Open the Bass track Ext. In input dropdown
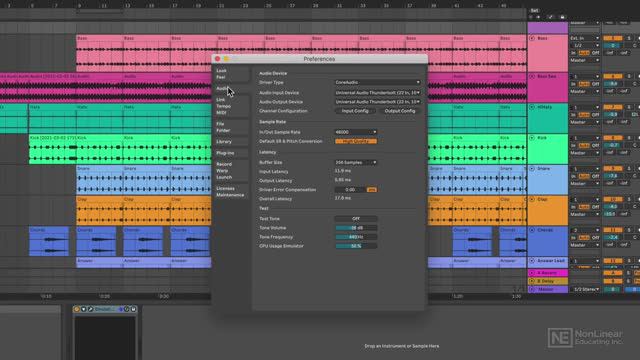Viewport: 640px width, 360px height. 585,38
